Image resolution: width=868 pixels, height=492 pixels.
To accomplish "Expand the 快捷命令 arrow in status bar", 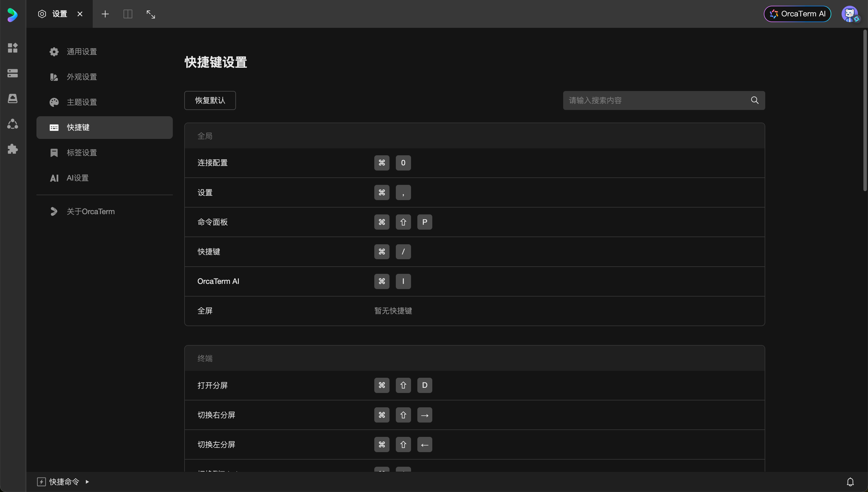I will (x=87, y=482).
